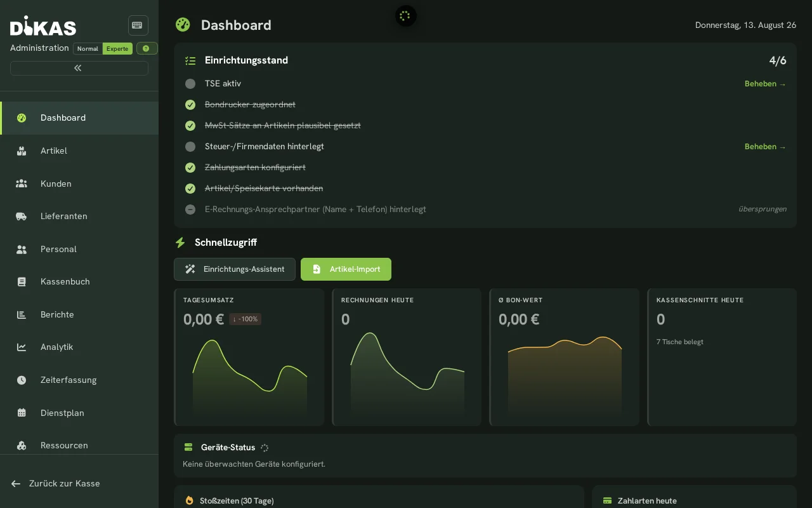Collapse the sidebar with double chevron
This screenshot has width=812, height=508.
[x=79, y=68]
